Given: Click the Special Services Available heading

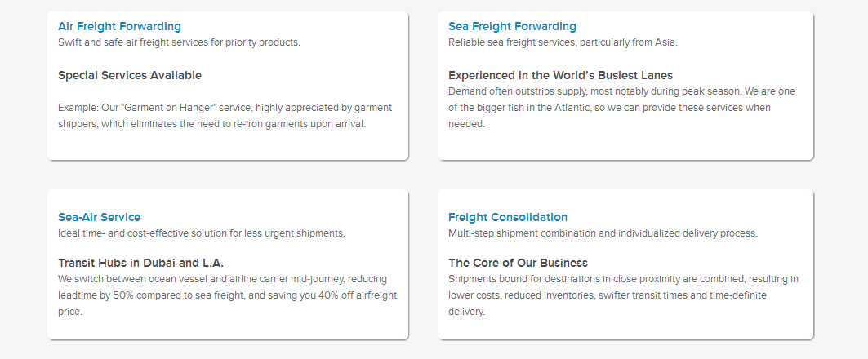Looking at the screenshot, I should click(129, 75).
